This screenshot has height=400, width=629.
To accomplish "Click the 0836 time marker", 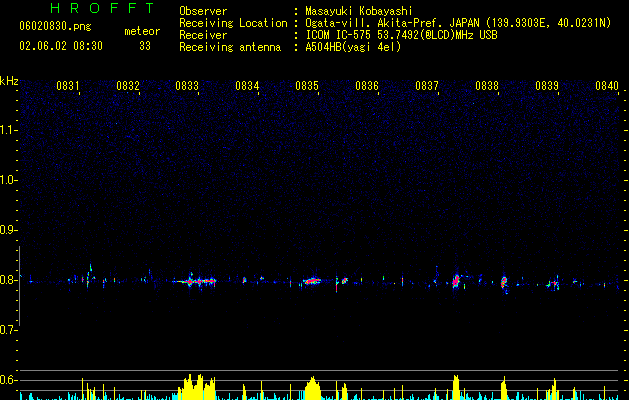I will [x=367, y=86].
